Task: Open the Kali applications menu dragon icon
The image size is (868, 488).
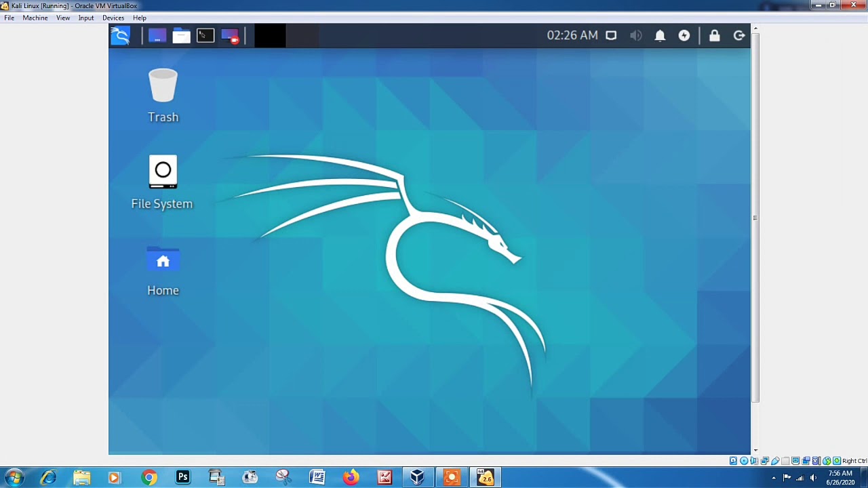Action: tap(120, 35)
